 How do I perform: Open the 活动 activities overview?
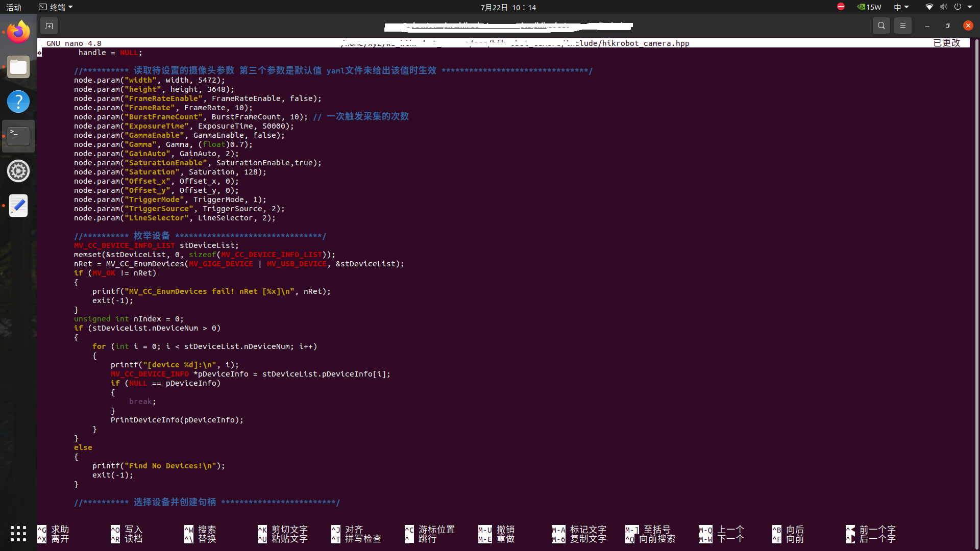pos(14,7)
